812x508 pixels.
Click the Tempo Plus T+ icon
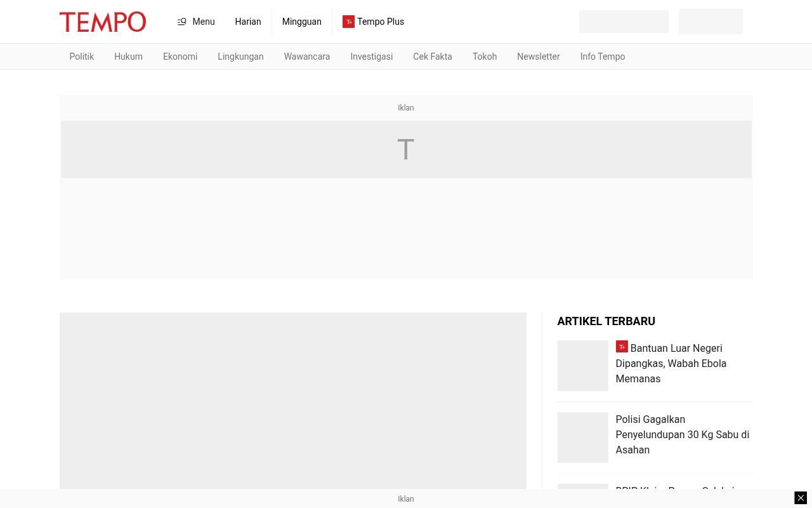click(x=348, y=22)
